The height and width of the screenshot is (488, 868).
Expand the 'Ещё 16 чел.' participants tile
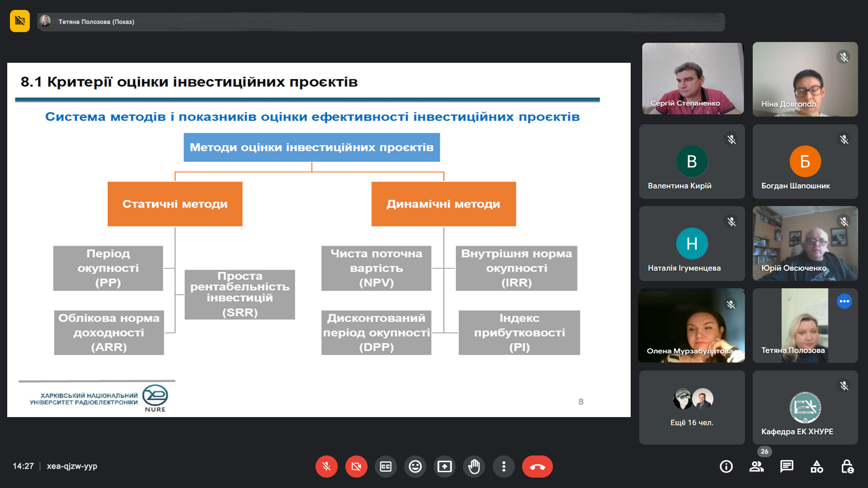692,407
